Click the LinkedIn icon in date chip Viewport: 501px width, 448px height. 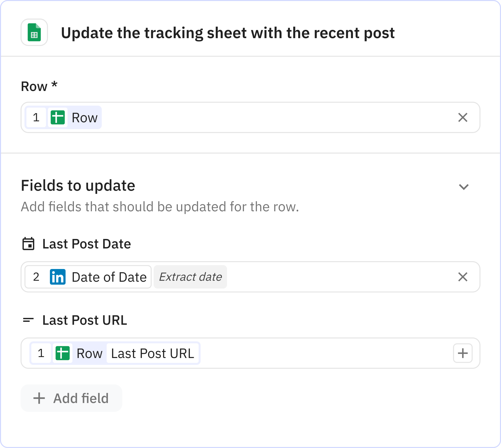(x=57, y=277)
